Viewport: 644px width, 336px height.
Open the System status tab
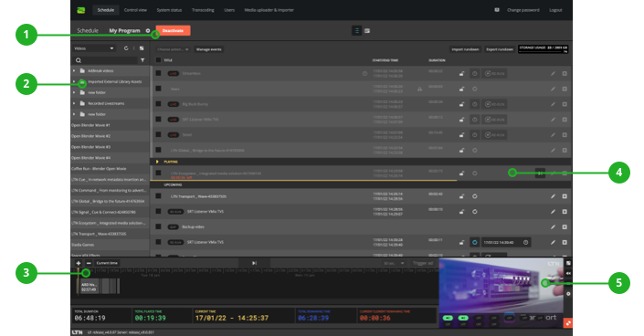pos(169,10)
